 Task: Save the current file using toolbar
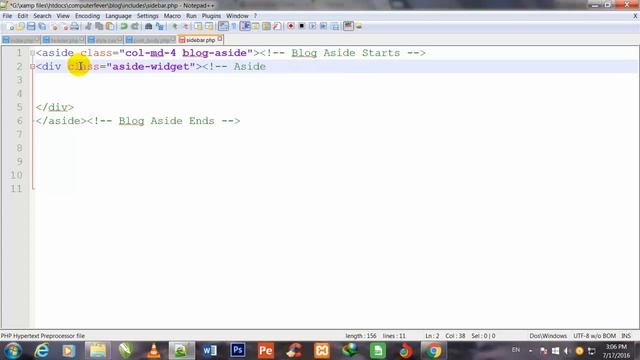pyautogui.click(x=31, y=27)
